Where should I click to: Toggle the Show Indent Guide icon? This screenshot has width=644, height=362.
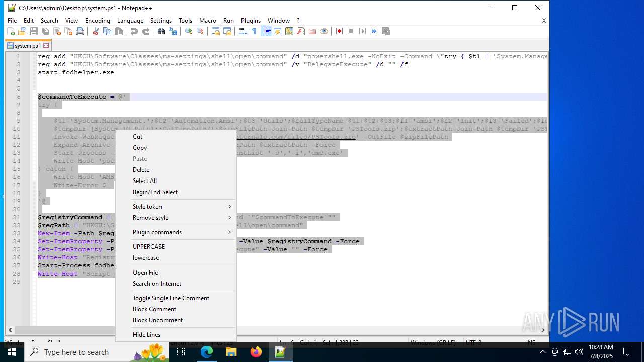point(267,31)
